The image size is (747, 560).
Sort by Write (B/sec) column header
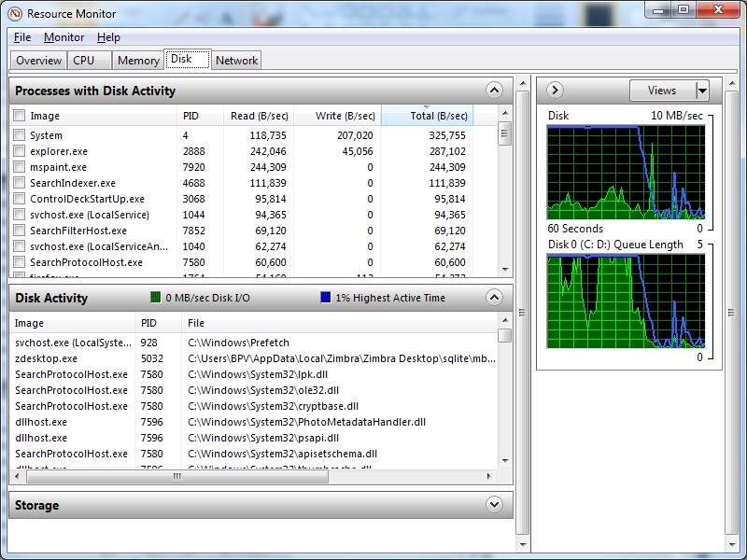[x=337, y=116]
